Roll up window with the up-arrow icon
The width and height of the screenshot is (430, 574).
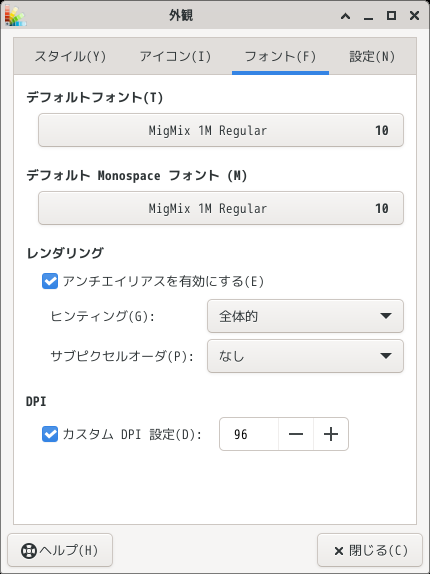[x=345, y=16]
